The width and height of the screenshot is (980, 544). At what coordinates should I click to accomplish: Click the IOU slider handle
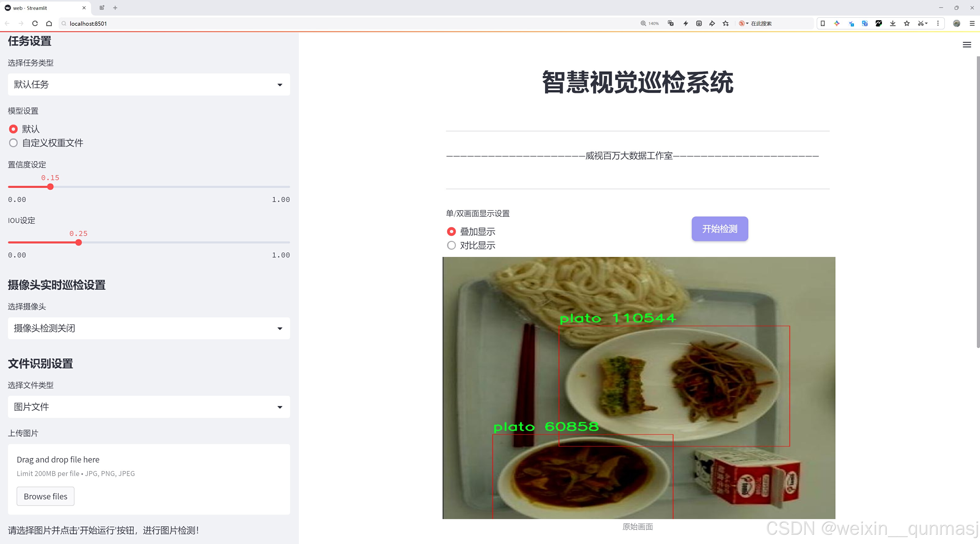coord(78,242)
